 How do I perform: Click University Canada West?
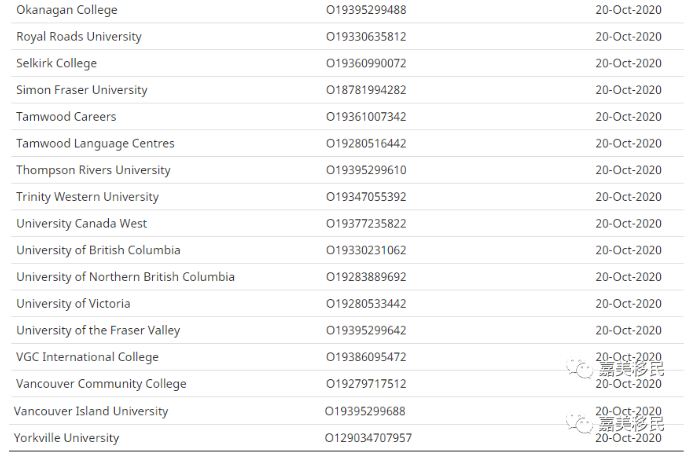click(81, 224)
